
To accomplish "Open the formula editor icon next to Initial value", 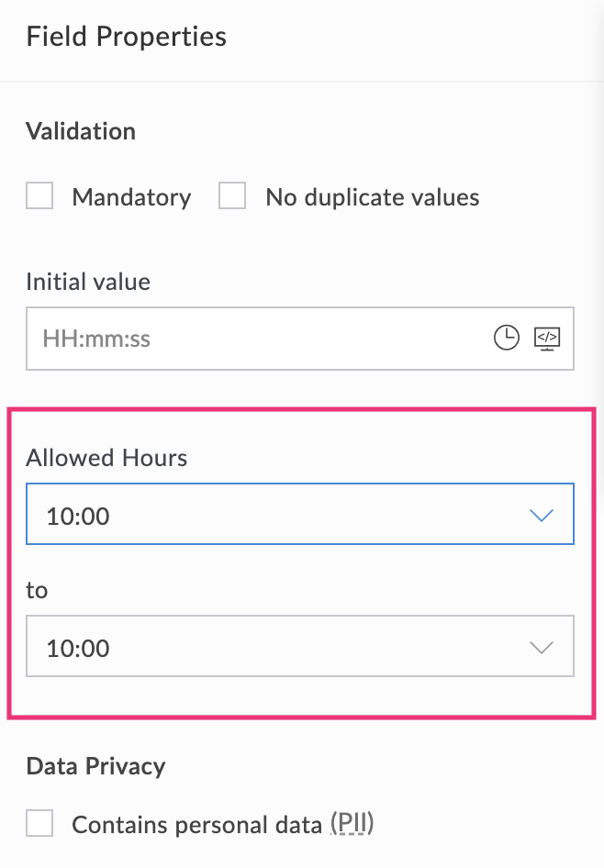I will (547, 338).
